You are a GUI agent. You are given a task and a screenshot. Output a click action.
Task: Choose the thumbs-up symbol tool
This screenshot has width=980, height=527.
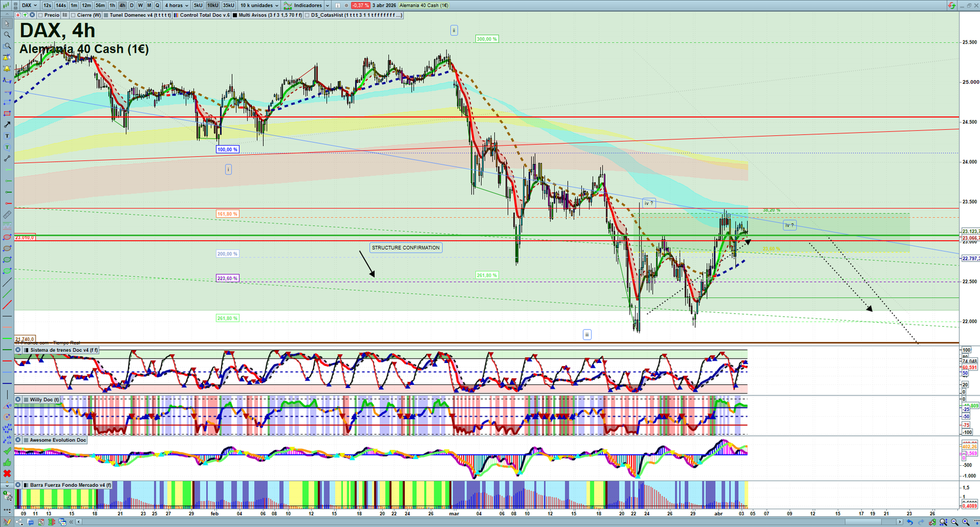(7, 462)
